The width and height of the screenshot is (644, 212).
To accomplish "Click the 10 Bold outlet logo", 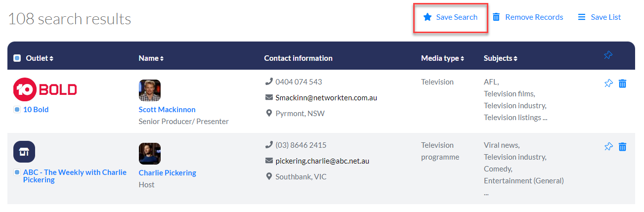I will (x=45, y=90).
